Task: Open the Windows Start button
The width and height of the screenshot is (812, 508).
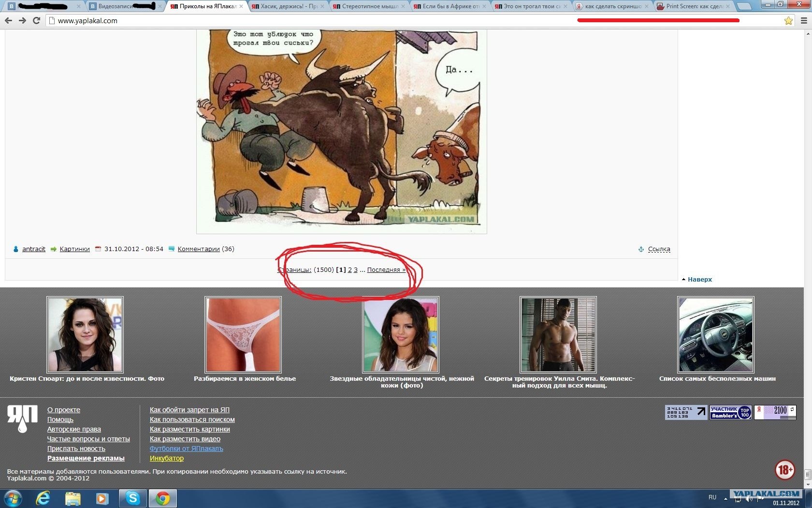Action: tap(13, 498)
